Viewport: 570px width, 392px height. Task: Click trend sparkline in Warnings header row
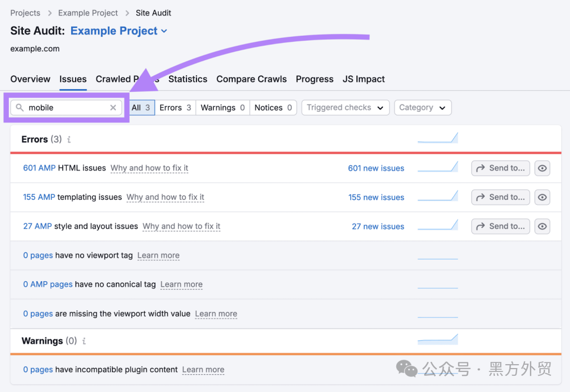[438, 339]
